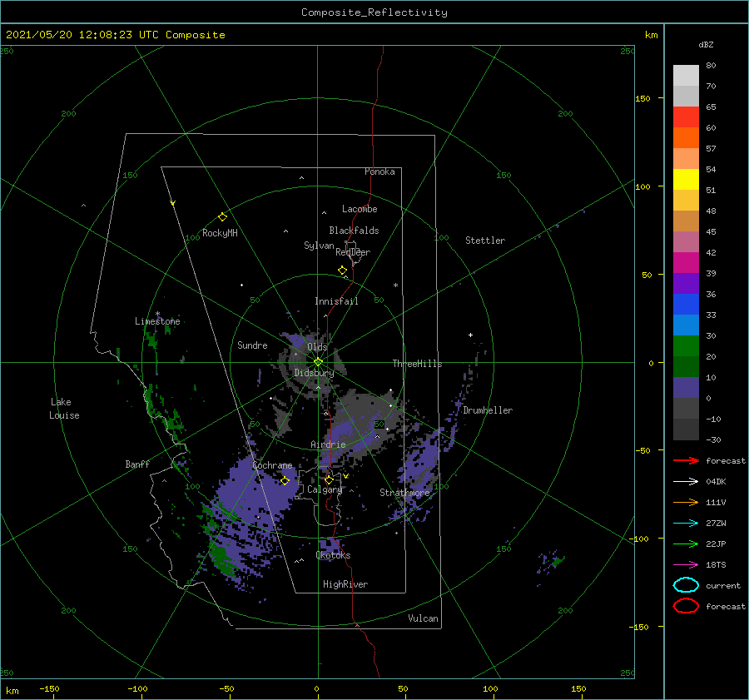Click the Ponoka town label
Viewport: 749px width, 700px height.
(x=379, y=171)
